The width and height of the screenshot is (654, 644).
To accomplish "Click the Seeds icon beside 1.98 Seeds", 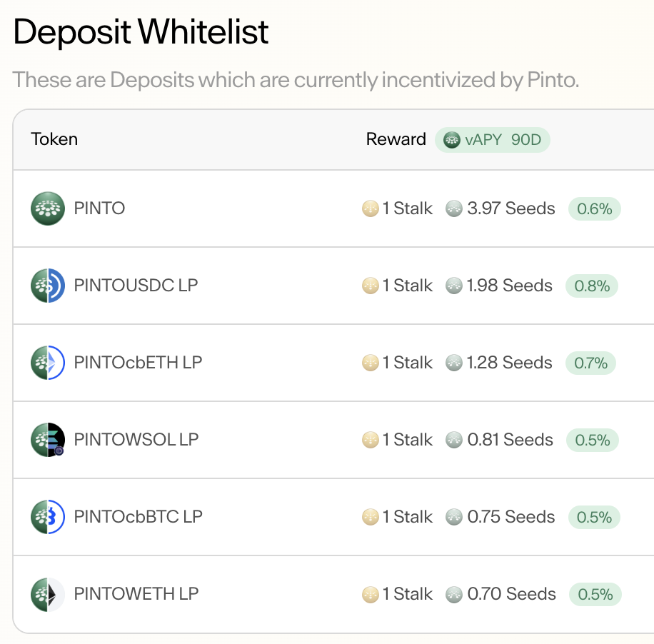I will [454, 286].
